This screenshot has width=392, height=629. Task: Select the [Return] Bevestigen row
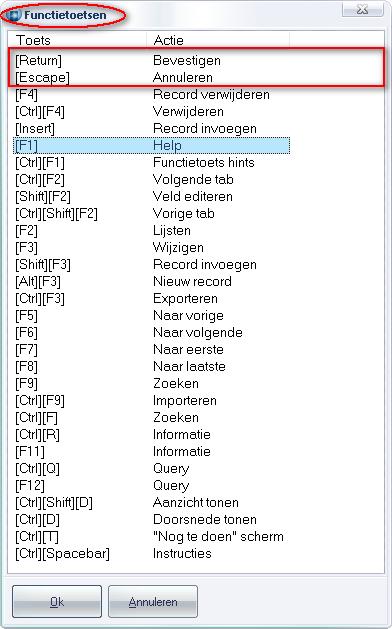152,61
